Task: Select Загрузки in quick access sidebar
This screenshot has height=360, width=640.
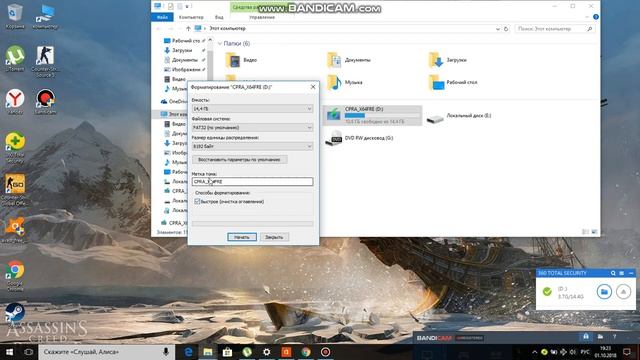Action: pos(182,50)
